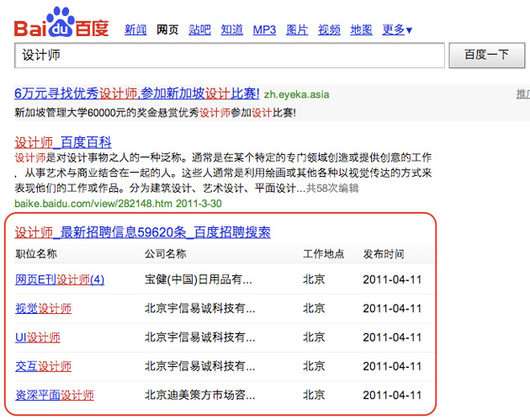Screen dimensions: 530x420
Task: Click the 发布时间 column header
Action: (384, 253)
